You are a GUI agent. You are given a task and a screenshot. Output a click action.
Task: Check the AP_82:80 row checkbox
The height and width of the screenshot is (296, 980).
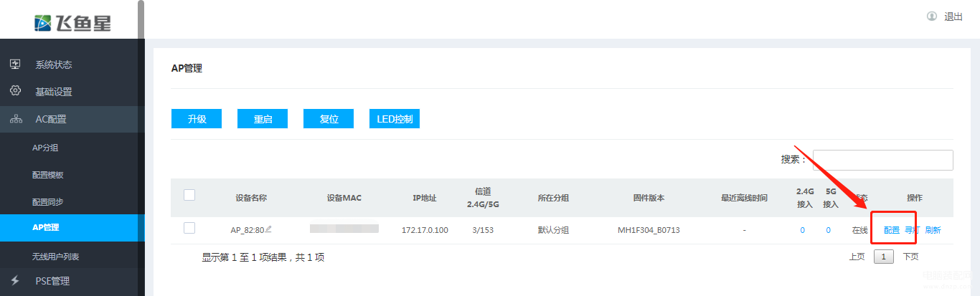point(189,228)
